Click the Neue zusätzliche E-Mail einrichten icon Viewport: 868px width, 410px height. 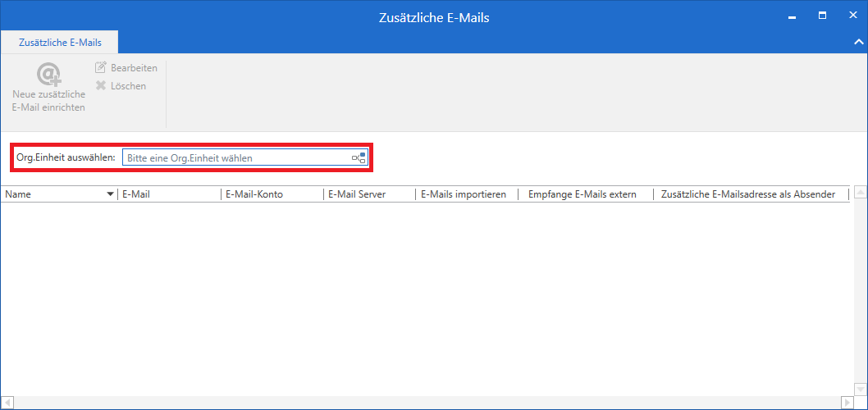click(x=49, y=75)
